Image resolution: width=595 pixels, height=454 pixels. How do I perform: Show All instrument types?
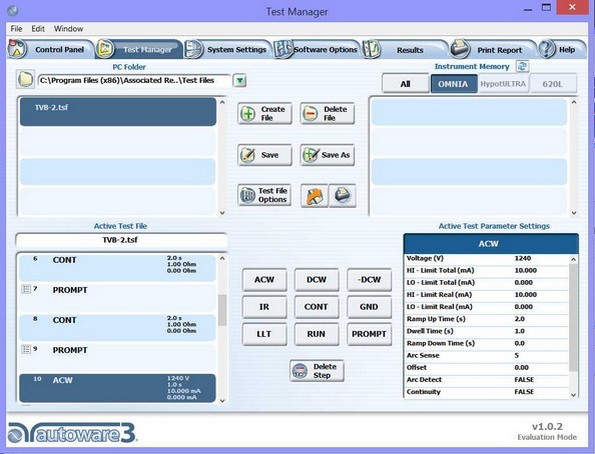coord(405,84)
